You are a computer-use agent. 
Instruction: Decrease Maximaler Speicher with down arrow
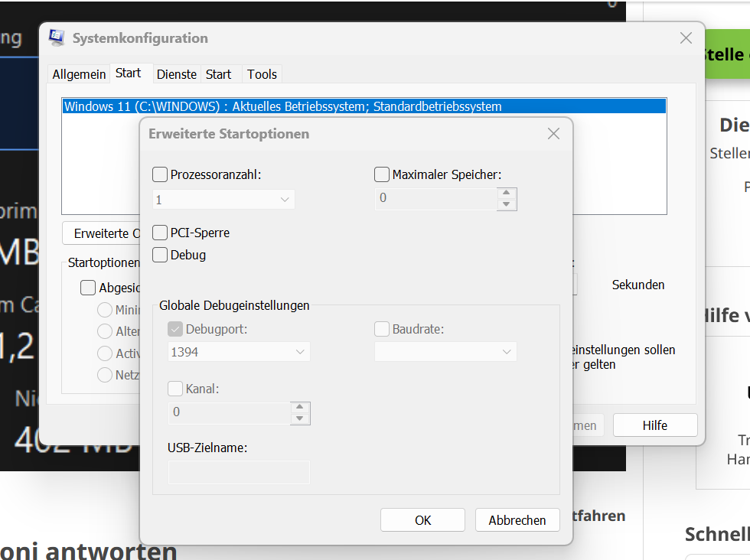coord(507,205)
